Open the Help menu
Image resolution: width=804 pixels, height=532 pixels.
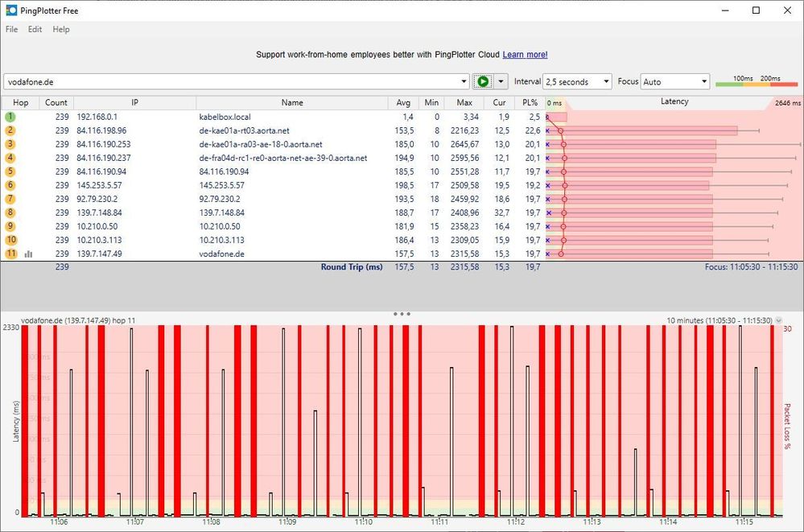click(x=61, y=29)
